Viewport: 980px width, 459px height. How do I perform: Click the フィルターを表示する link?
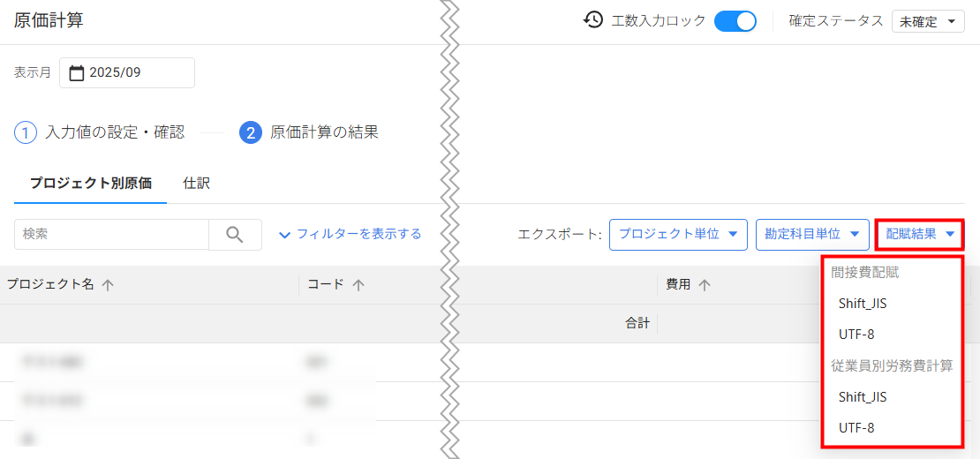pos(351,235)
